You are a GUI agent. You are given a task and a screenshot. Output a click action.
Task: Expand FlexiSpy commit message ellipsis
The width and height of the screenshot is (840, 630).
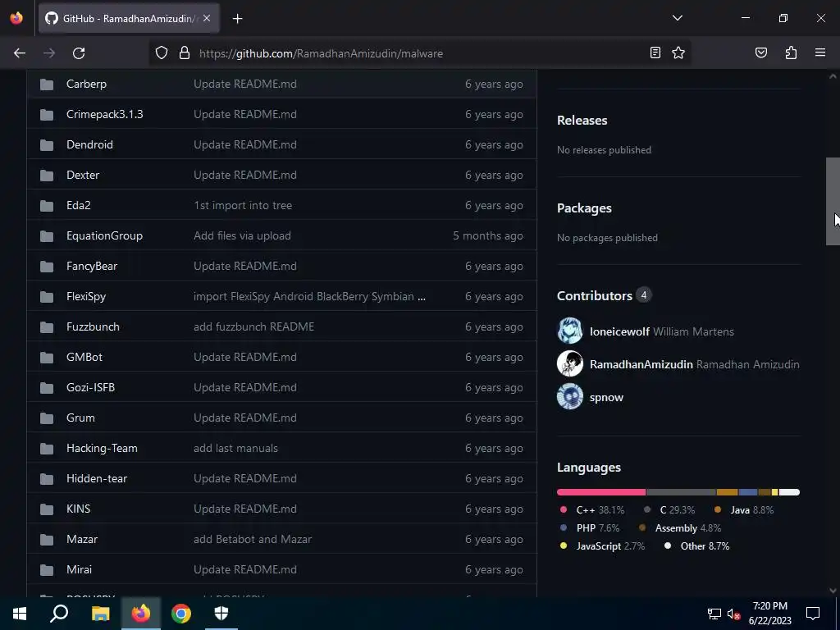(422, 297)
